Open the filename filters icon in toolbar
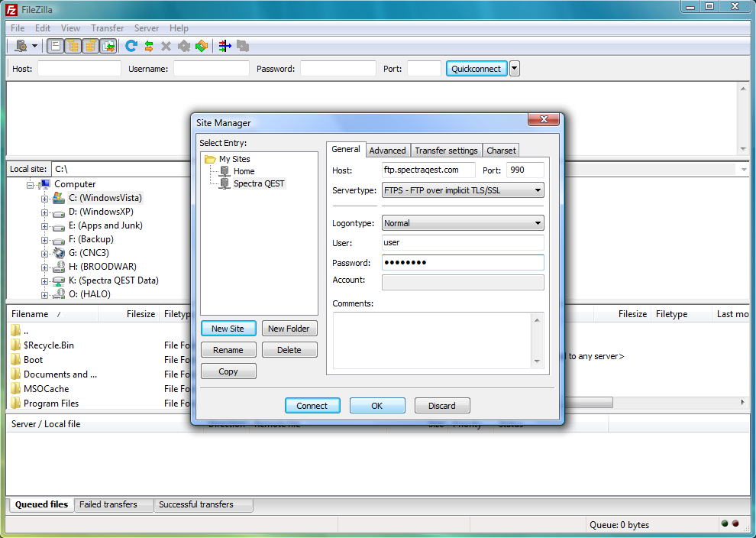The height and width of the screenshot is (538, 756). (x=225, y=46)
